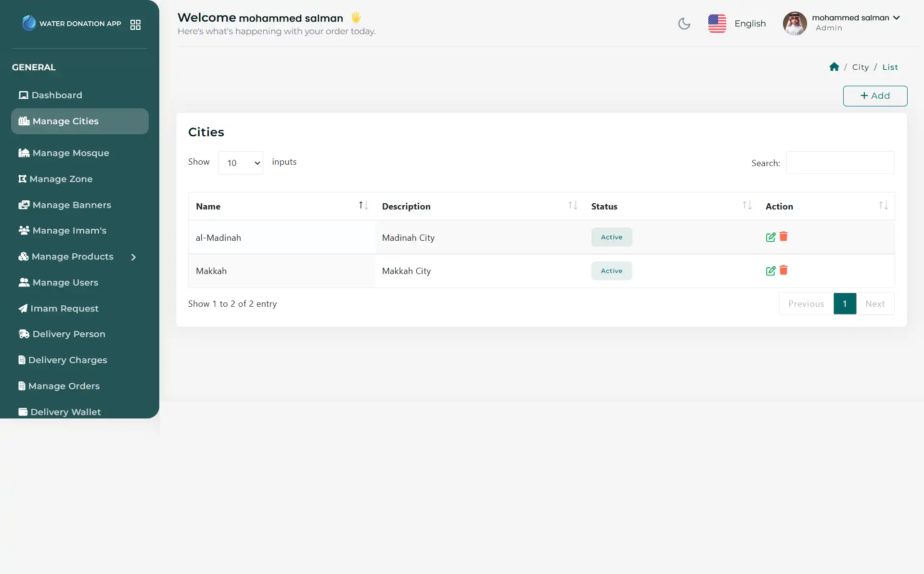Edit the al-Madinah city entry

pos(770,237)
